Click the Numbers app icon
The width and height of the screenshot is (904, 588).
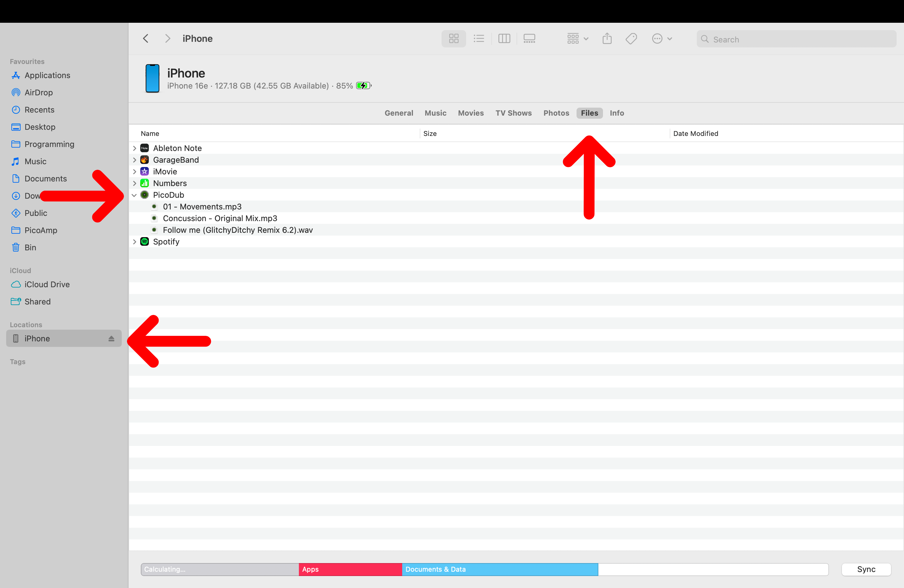point(144,184)
